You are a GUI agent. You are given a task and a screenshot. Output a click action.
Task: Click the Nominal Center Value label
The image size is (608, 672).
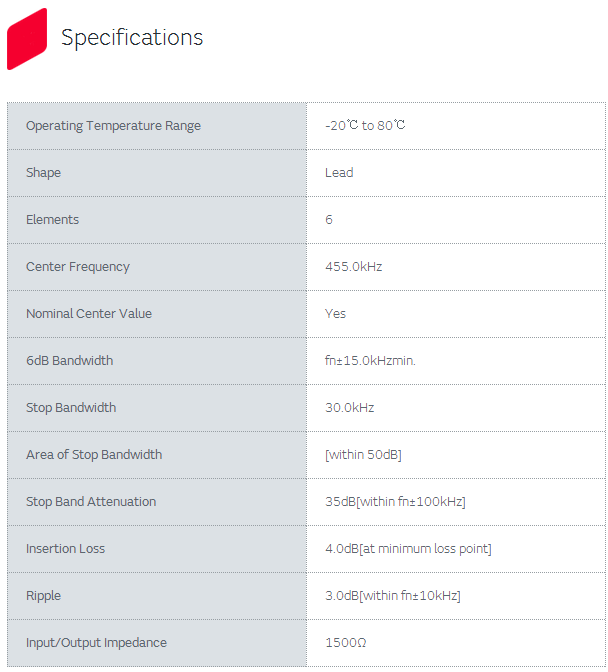(89, 314)
